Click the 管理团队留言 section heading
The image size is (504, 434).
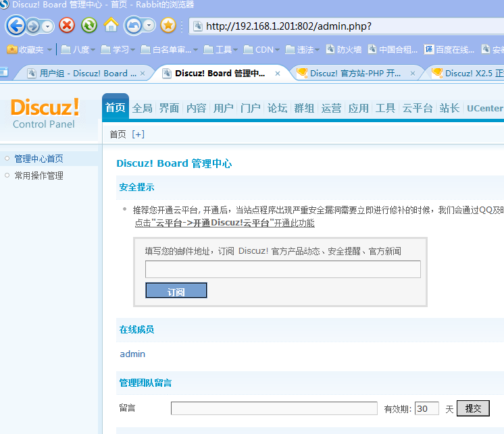coord(145,383)
